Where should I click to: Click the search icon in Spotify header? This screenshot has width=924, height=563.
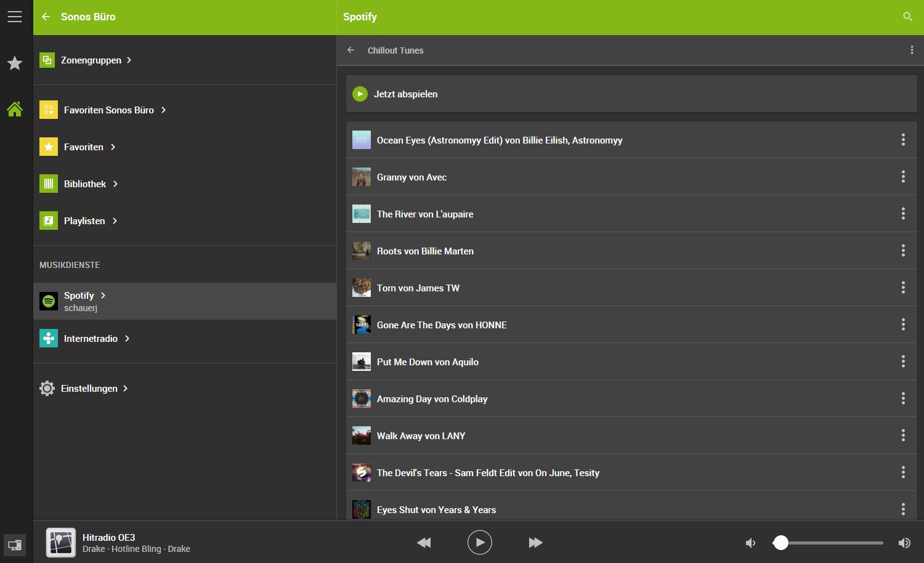click(x=907, y=17)
